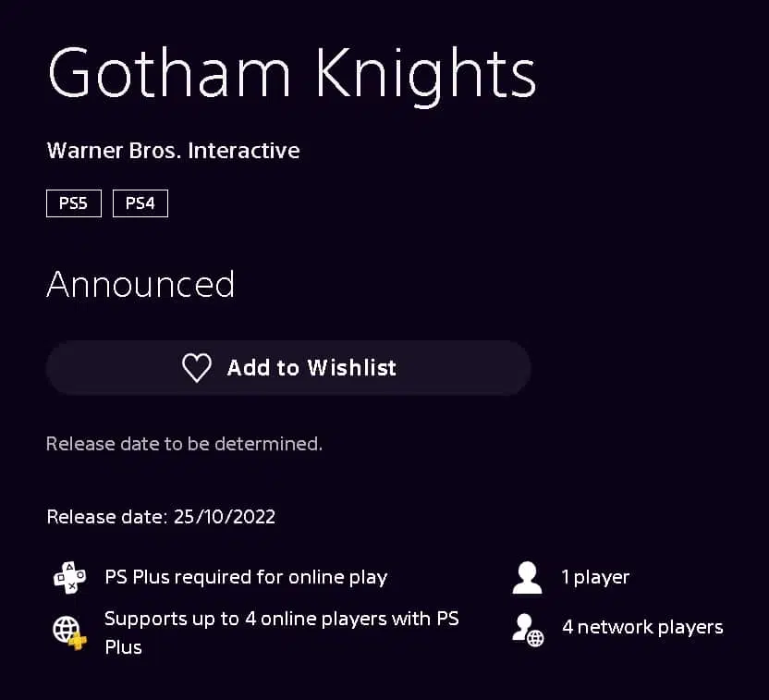769x700 pixels.
Task: Click the network players silhouette-with-globe icon
Action: click(x=528, y=631)
